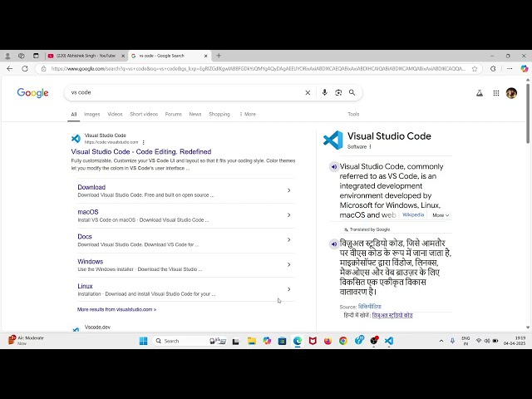Click into the vs code search field

point(185,92)
